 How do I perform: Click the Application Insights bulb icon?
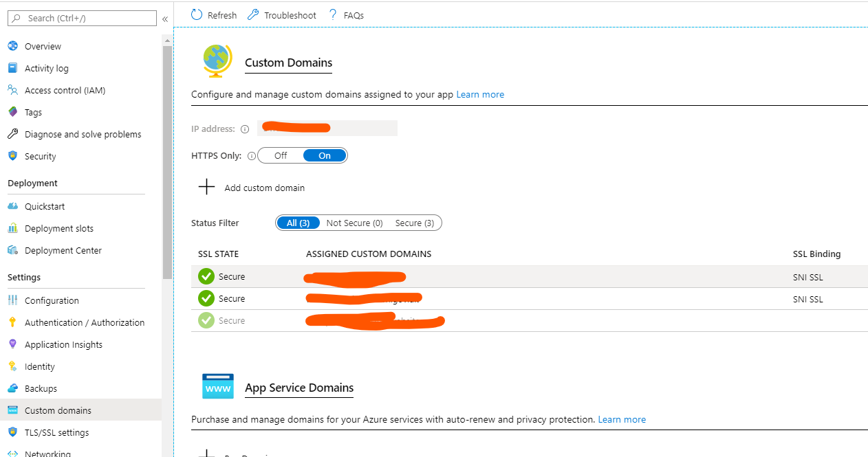[12, 344]
